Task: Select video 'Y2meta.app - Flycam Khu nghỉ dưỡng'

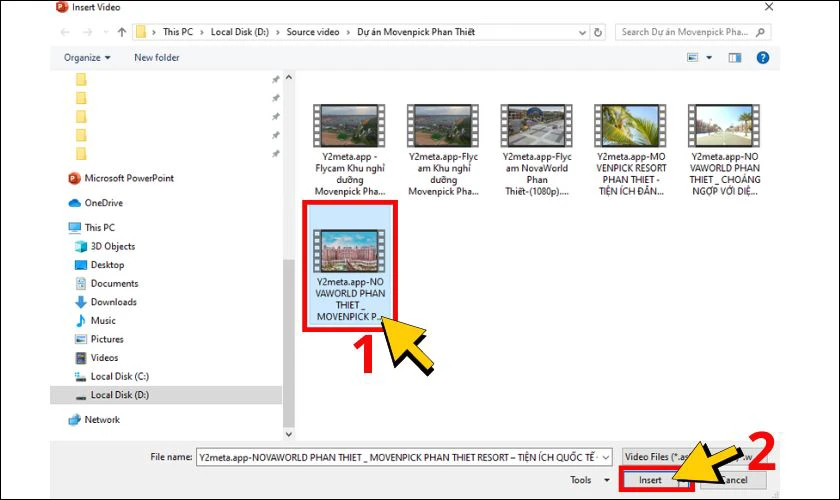Action: coord(350,150)
